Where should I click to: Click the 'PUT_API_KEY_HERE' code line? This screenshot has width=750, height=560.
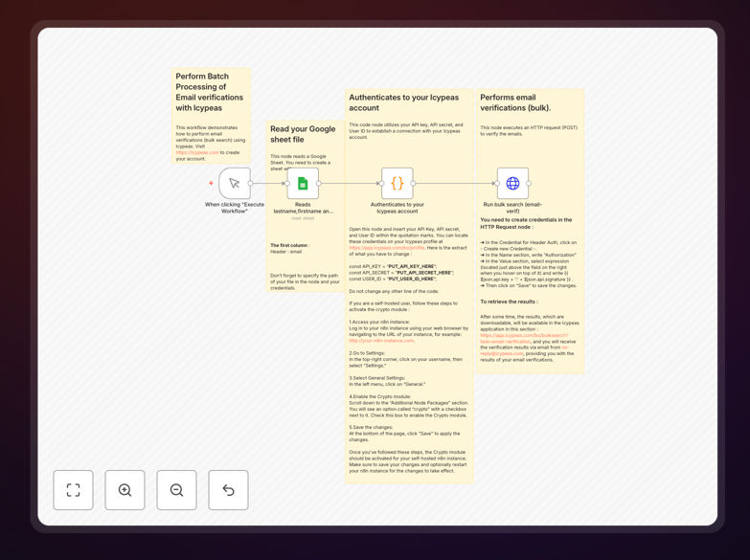pyautogui.click(x=392, y=266)
